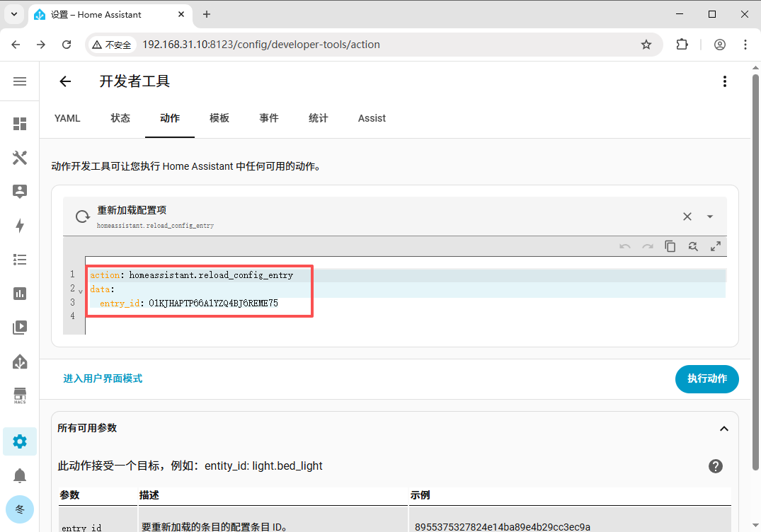Open the help question mark icon
The image size is (761, 532).
pyautogui.click(x=716, y=466)
